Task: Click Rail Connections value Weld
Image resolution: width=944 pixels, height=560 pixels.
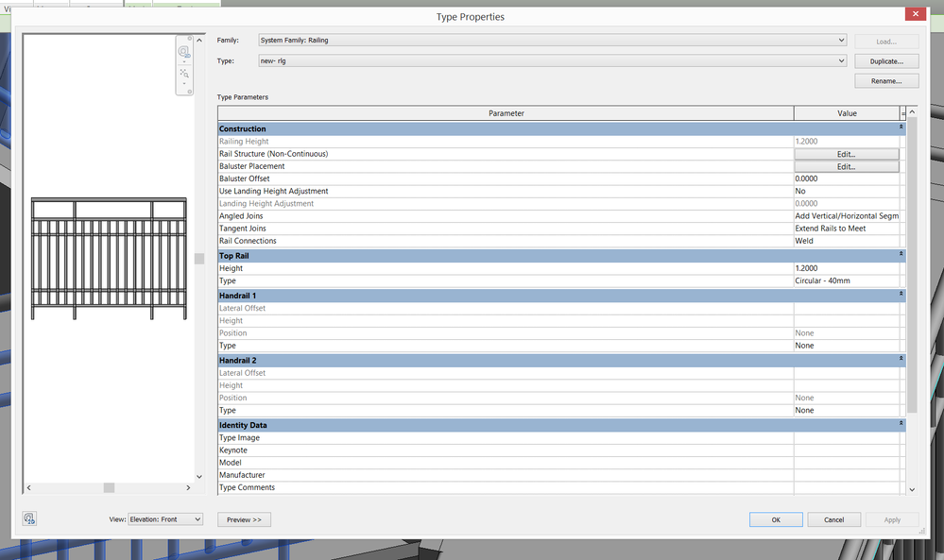Action: point(847,241)
